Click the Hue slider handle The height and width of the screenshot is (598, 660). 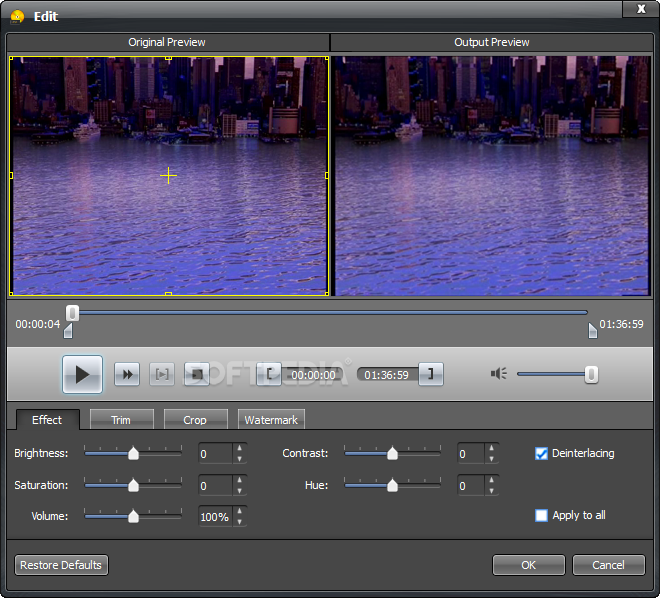click(392, 485)
